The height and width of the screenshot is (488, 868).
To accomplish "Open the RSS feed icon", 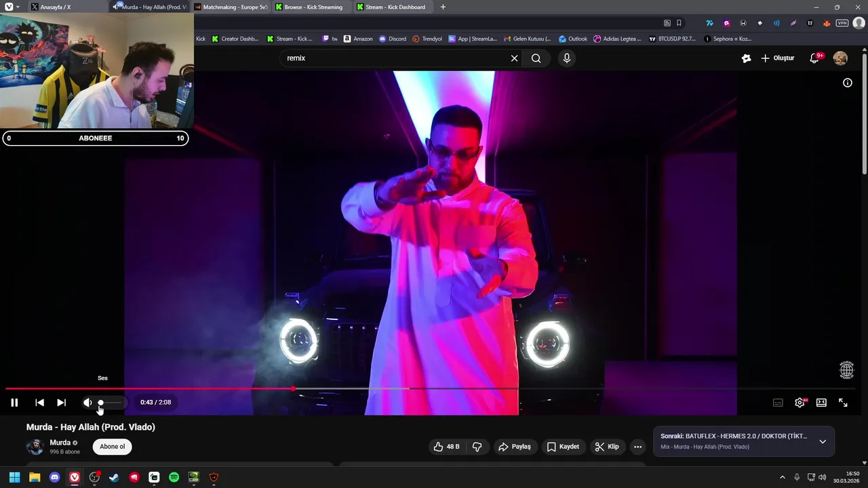I will [667, 23].
